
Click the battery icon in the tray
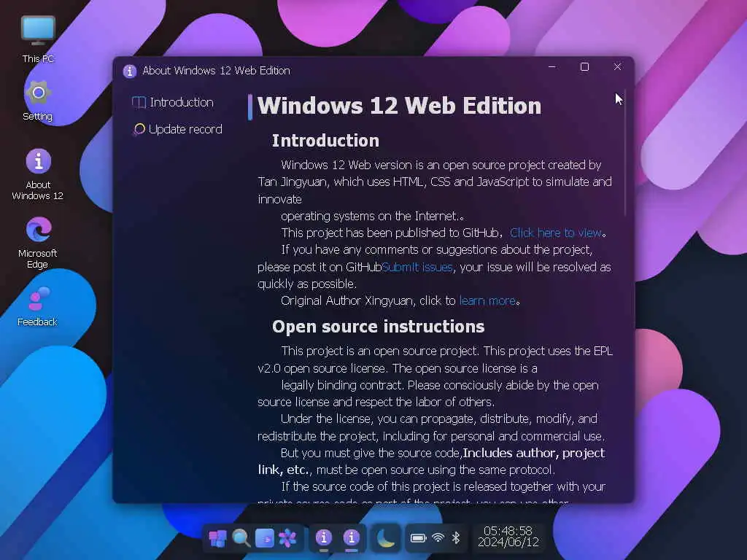(x=418, y=538)
